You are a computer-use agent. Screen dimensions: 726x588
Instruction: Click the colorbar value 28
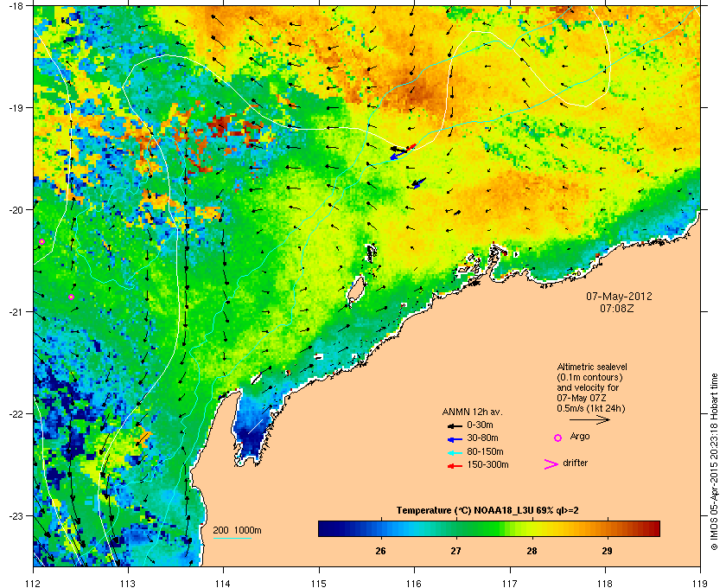(x=532, y=551)
